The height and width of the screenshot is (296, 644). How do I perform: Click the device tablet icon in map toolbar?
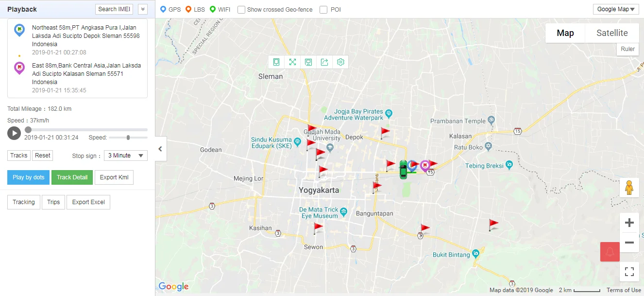pyautogui.click(x=276, y=62)
